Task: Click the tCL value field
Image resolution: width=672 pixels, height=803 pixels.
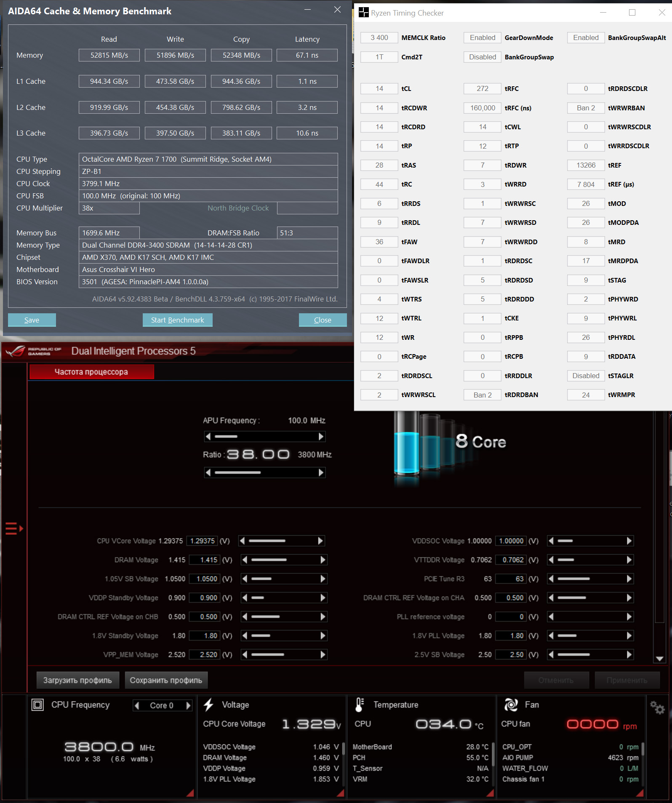Action: click(379, 88)
